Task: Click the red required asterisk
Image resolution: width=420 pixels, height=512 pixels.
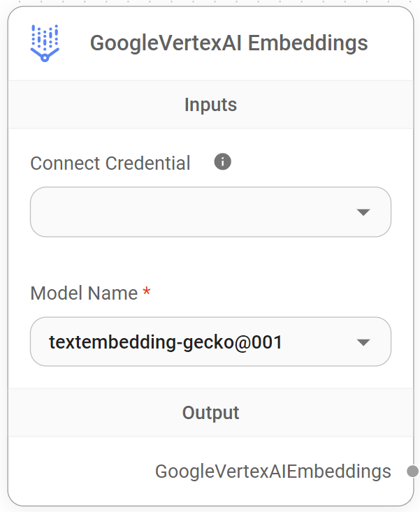Action: pos(147,293)
